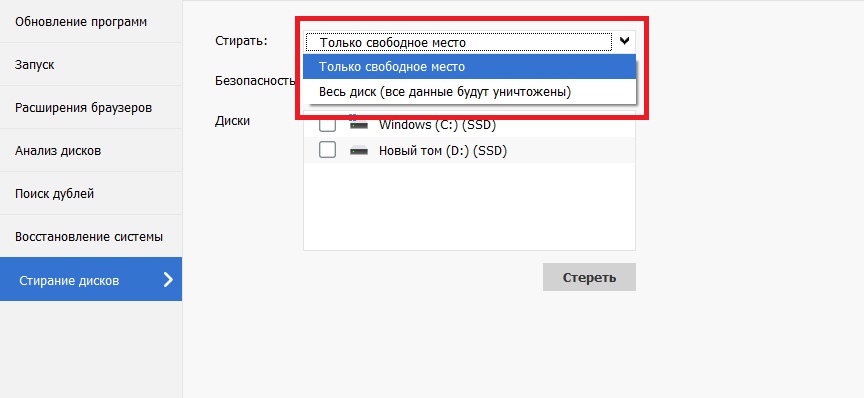The width and height of the screenshot is (864, 398).
Task: Click the empty area of the drives list
Action: coord(469,206)
